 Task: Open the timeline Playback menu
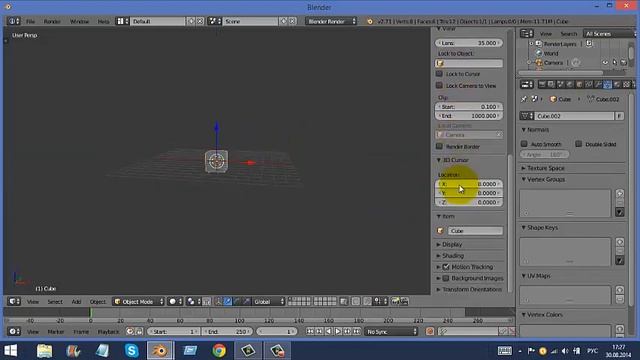(x=108, y=332)
